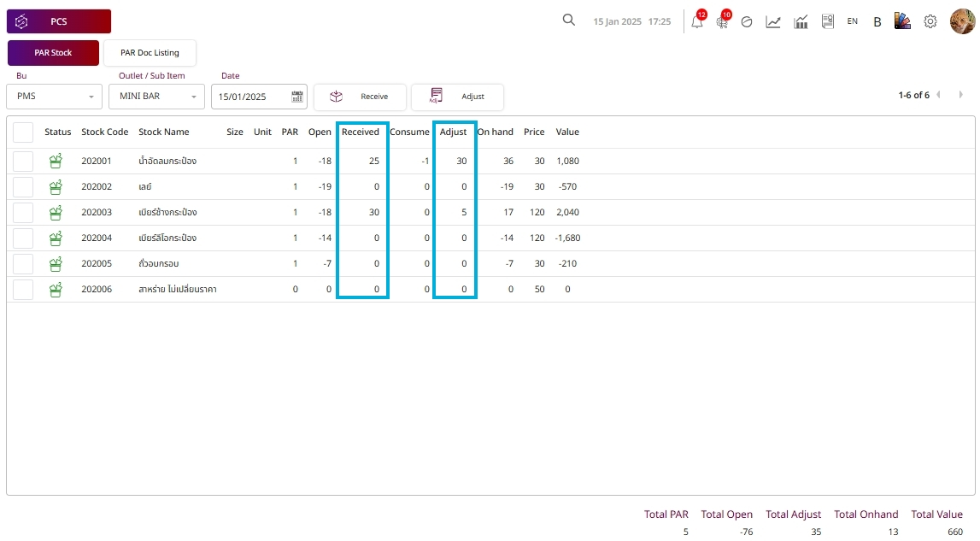Open notifications bell with 12 badge
The image size is (980, 541).
pos(697,22)
